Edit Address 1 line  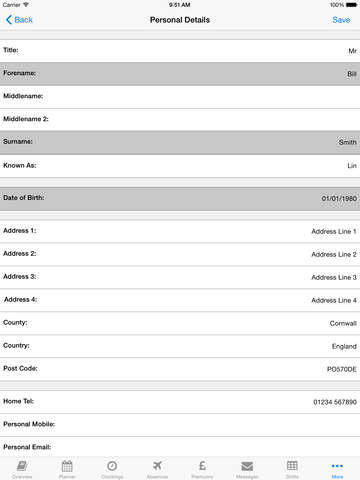[180, 231]
